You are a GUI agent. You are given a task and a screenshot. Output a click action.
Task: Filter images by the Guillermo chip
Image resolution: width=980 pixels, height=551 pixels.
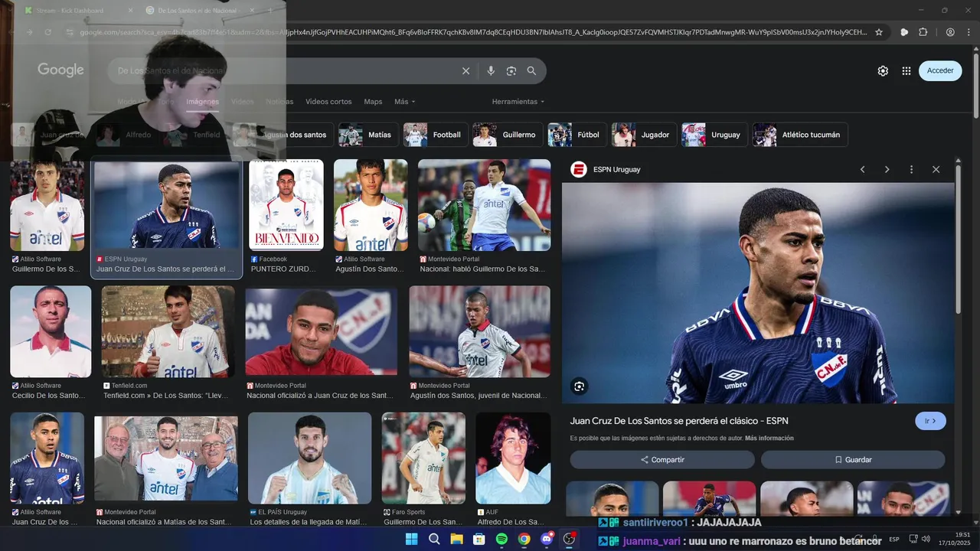point(508,135)
